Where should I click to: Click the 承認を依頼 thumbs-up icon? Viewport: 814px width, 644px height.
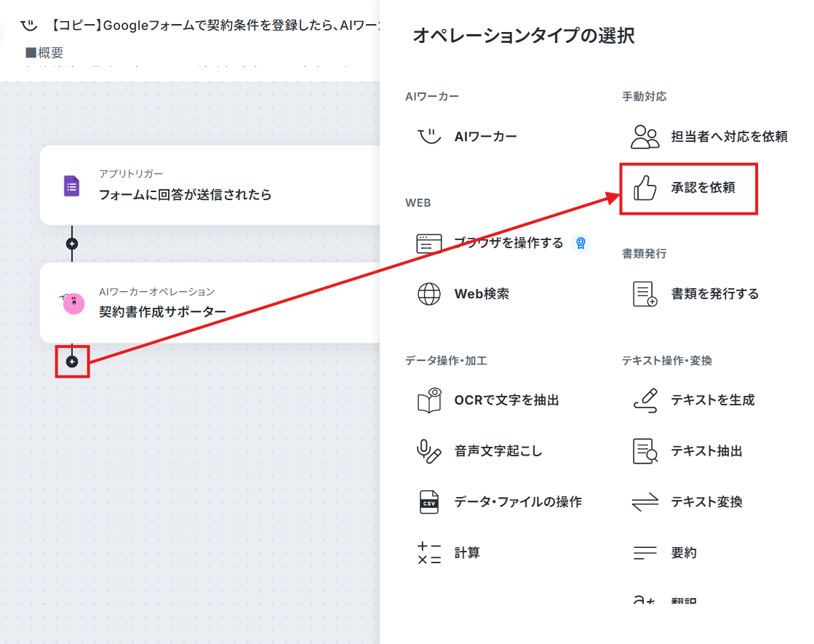pos(645,188)
